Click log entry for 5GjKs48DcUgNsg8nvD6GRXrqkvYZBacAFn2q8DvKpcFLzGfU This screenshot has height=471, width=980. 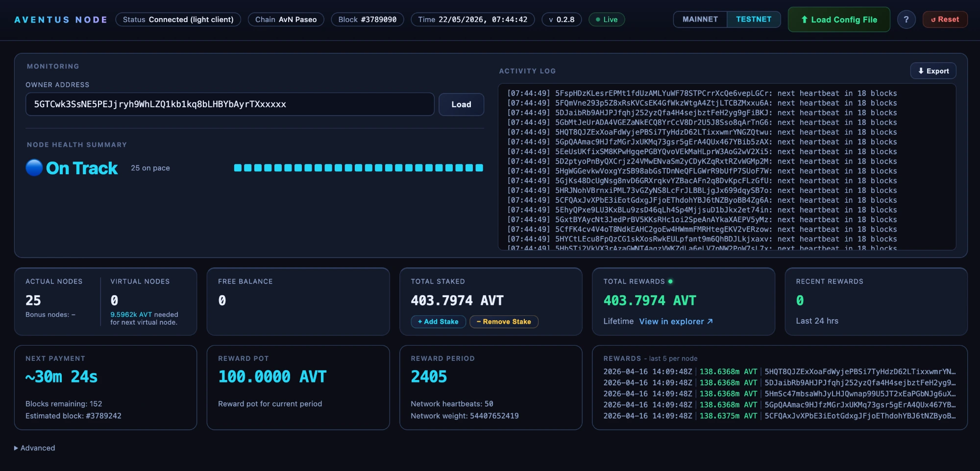(702, 181)
